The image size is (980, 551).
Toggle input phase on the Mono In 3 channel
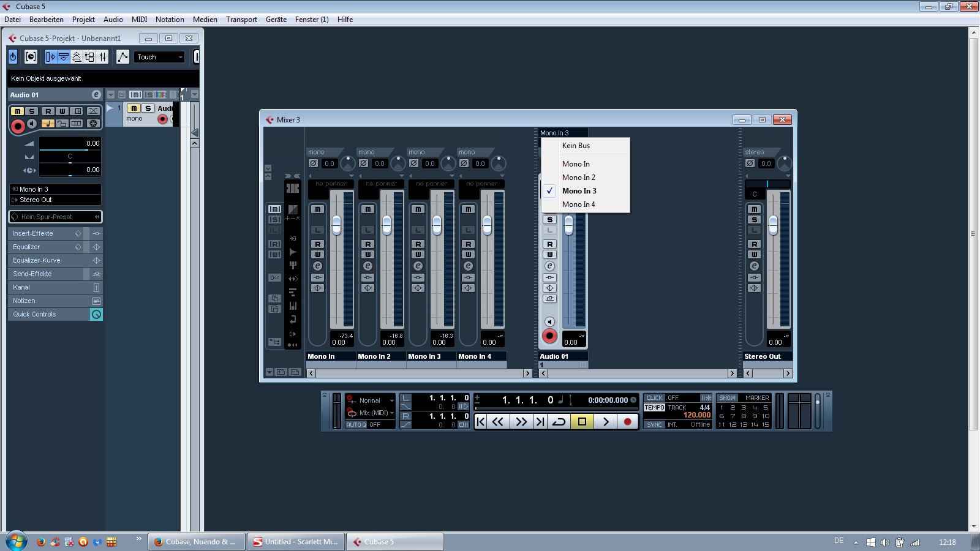pyautogui.click(x=413, y=163)
